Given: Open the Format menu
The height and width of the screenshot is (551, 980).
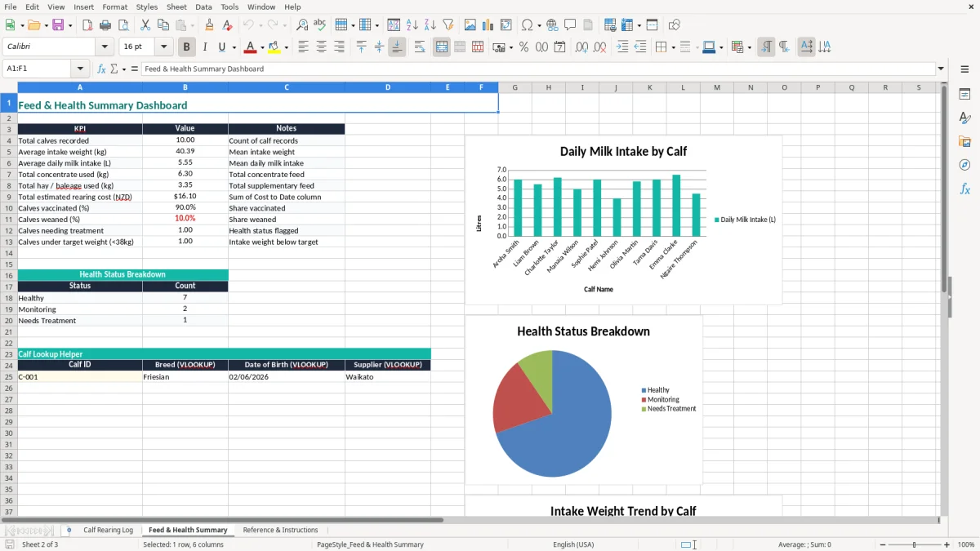Looking at the screenshot, I should click(114, 7).
